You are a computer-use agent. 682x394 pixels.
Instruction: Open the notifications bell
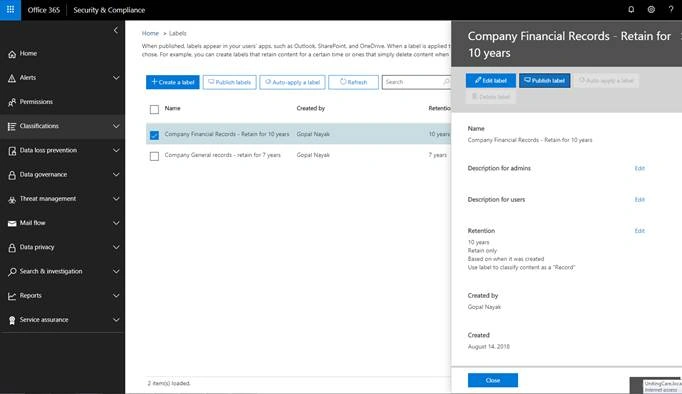[631, 10]
